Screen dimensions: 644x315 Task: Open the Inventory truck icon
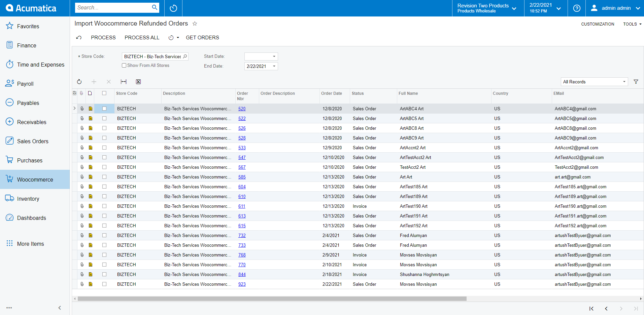point(10,198)
